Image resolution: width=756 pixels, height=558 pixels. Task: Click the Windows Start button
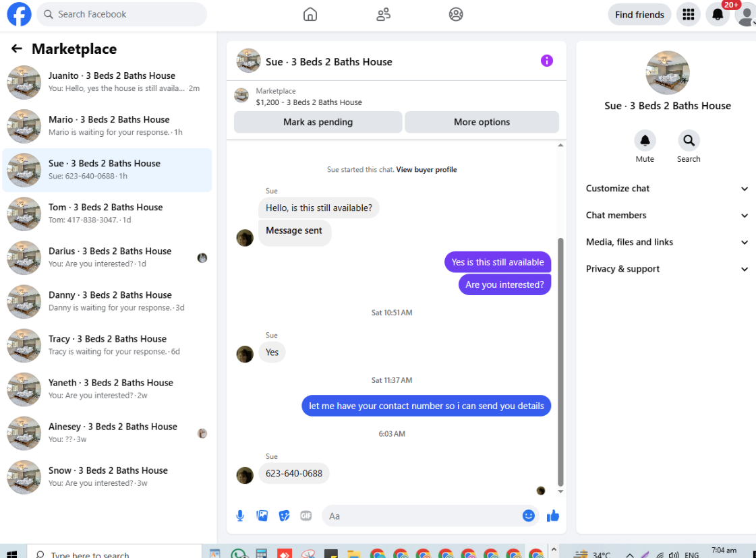click(12, 554)
